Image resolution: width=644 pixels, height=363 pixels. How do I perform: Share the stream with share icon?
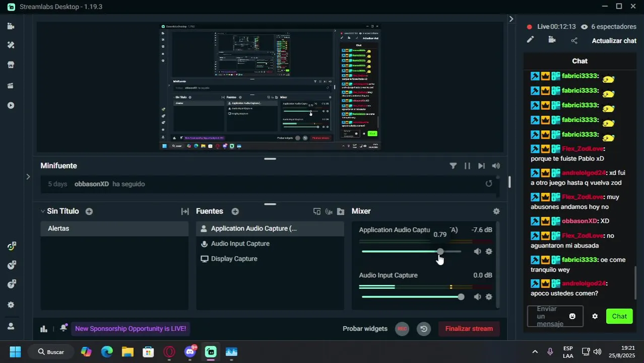click(574, 40)
